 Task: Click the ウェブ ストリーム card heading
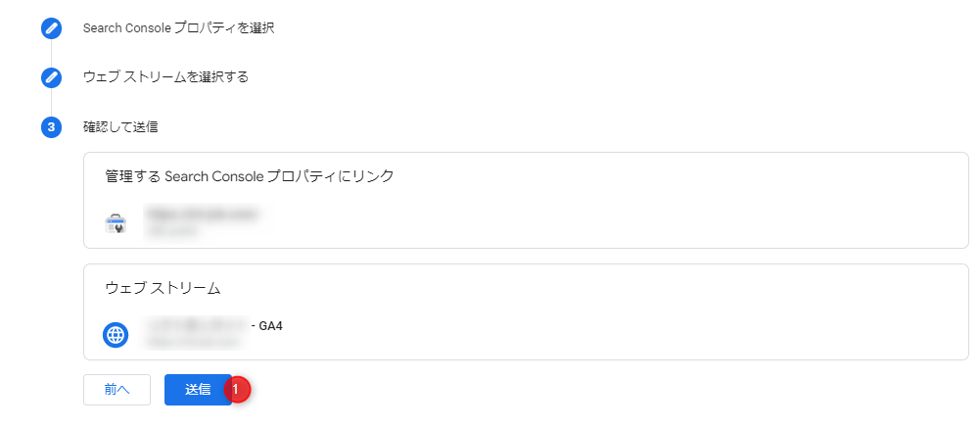(x=163, y=288)
